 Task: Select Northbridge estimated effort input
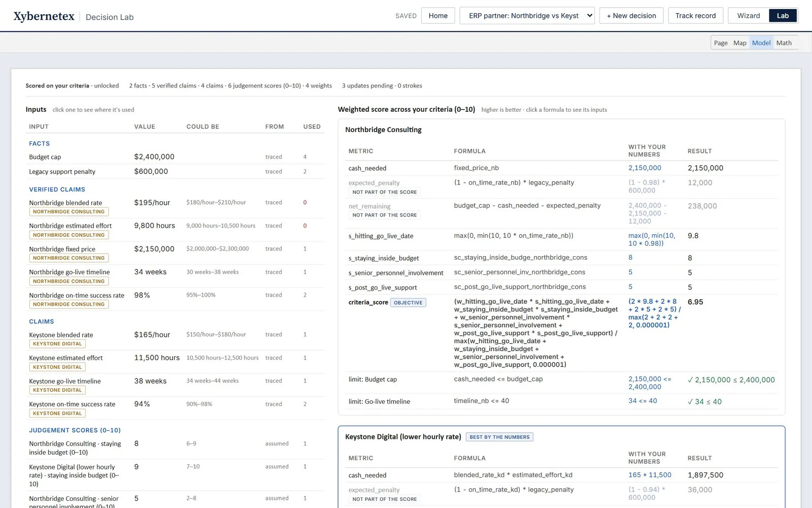(175, 230)
